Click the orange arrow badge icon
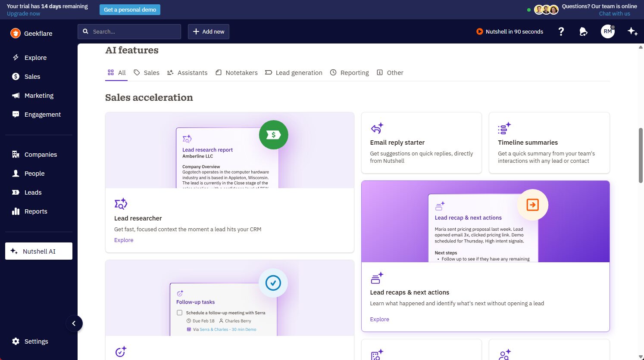This screenshot has width=644, height=360. coord(532,205)
